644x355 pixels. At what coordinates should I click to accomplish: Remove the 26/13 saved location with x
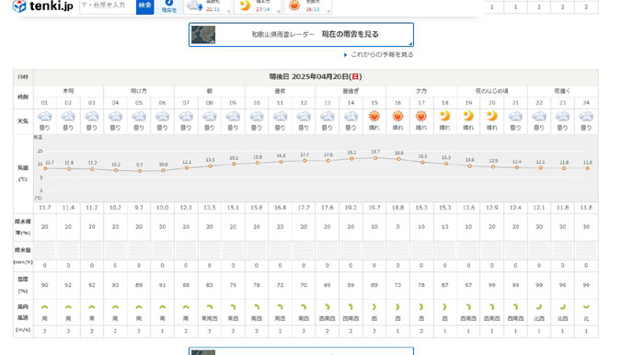coord(328,11)
